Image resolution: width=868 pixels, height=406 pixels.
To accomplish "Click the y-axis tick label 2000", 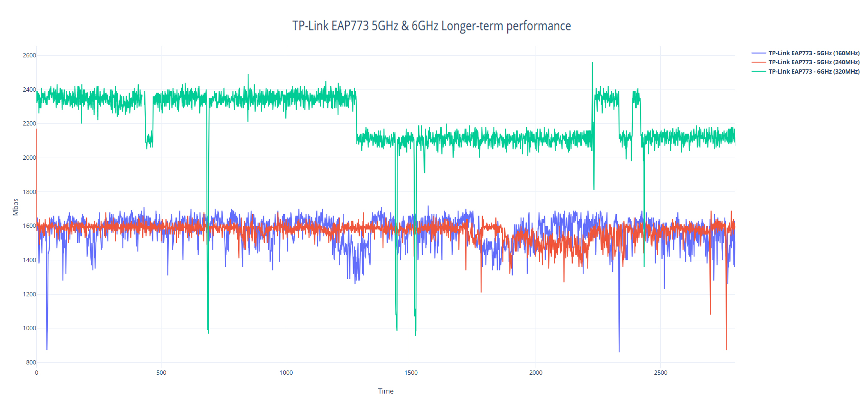I will click(29, 158).
